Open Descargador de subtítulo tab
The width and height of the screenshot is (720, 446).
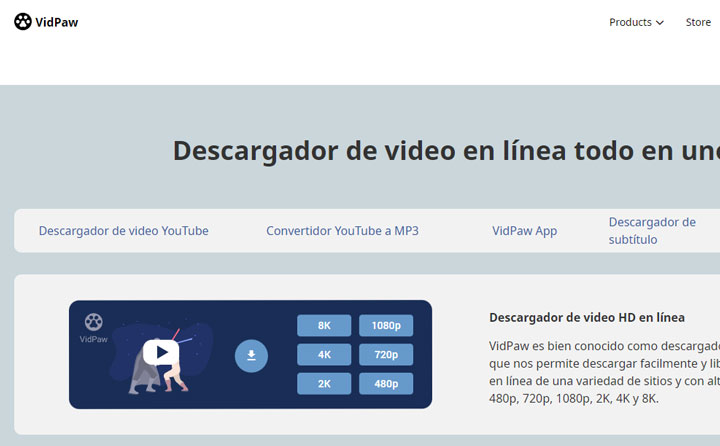[x=652, y=231]
